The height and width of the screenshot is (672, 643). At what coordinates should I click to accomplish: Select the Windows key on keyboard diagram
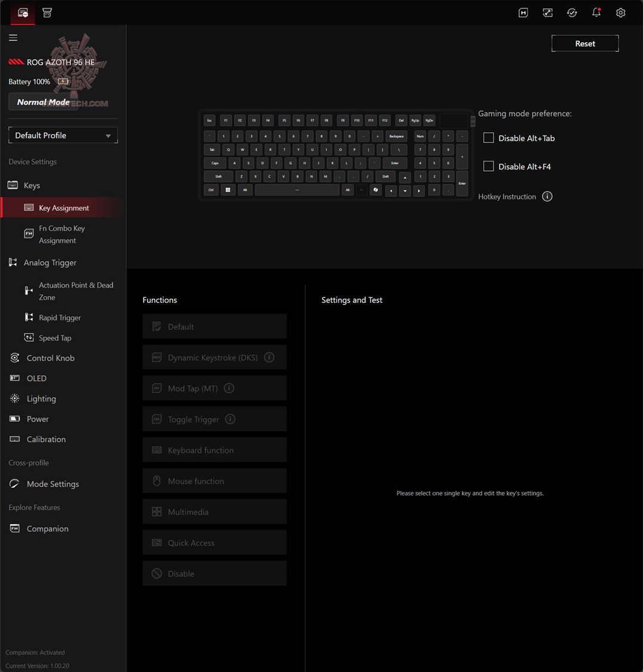click(228, 190)
